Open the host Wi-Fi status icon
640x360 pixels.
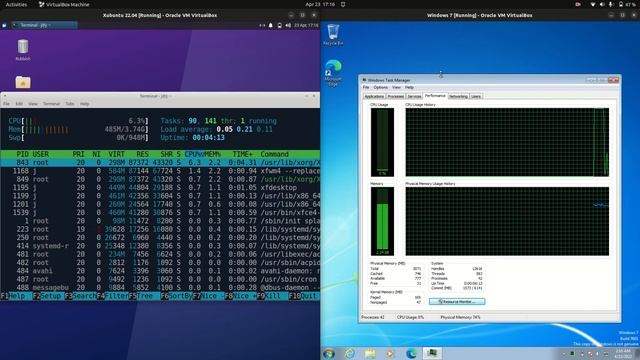click(593, 4)
